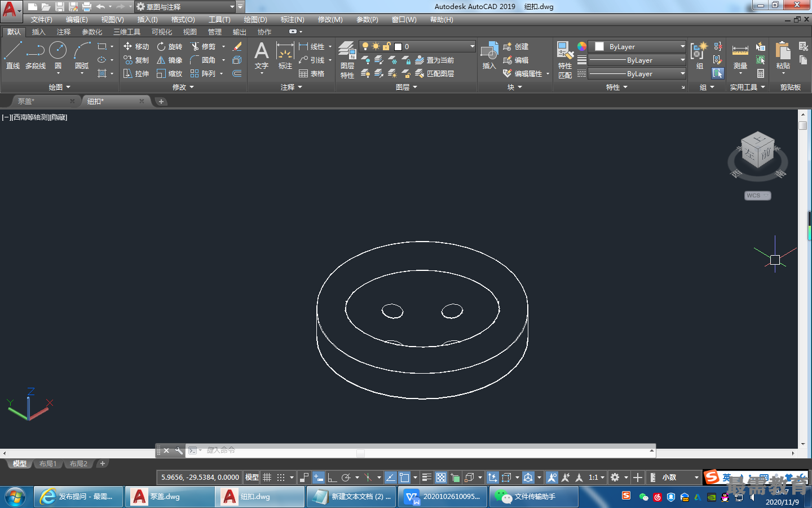Viewport: 812px width, 508px height.
Task: Toggle grid display in status bar
Action: 267,478
